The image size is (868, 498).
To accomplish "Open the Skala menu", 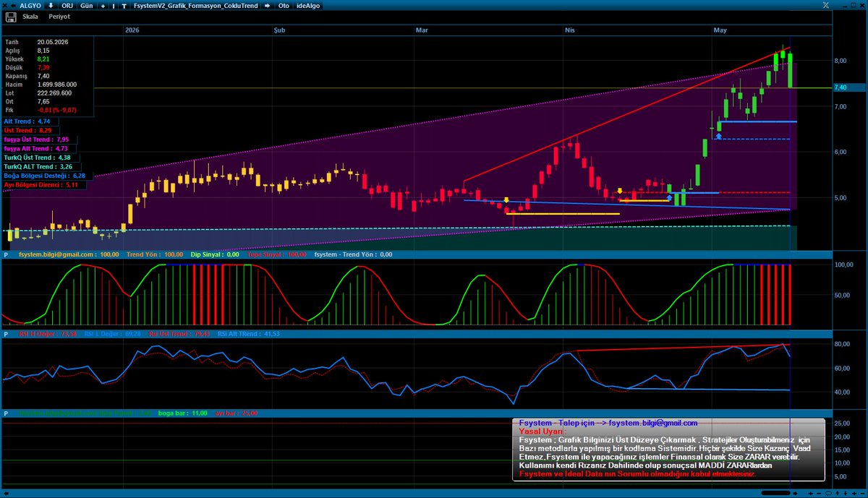I will coord(30,15).
